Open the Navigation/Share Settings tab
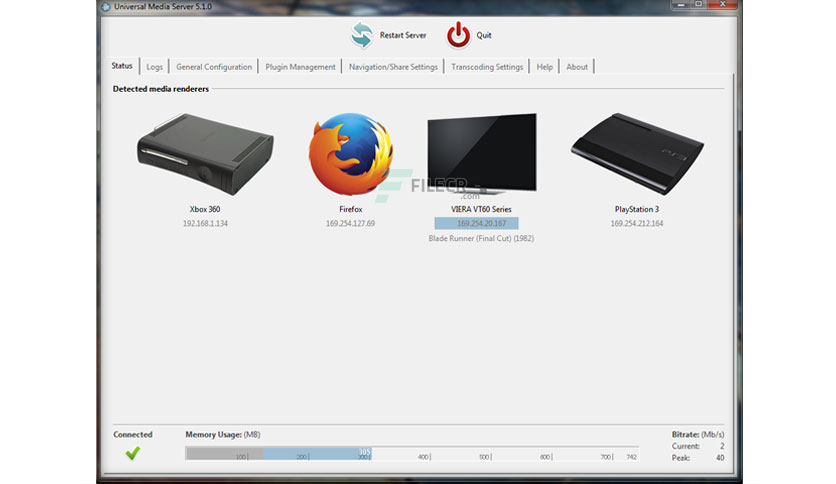Viewport: 836px width, 484px height. click(393, 67)
